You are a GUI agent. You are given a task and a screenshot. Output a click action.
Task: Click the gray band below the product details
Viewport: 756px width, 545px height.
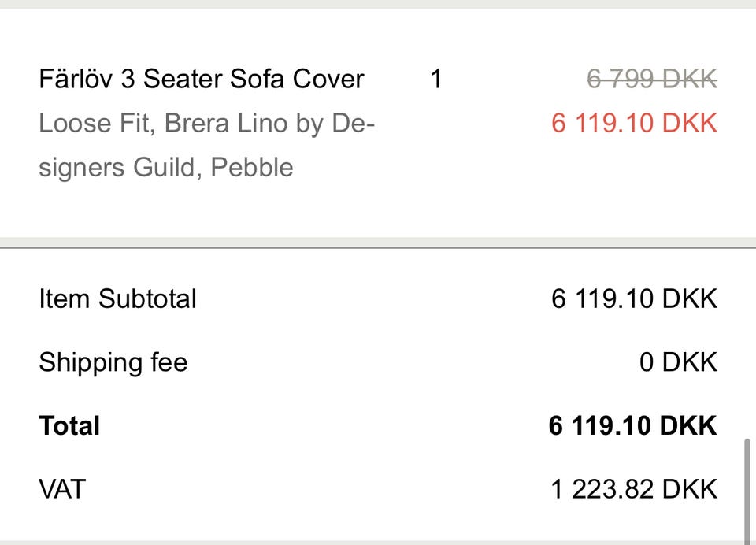point(378,242)
